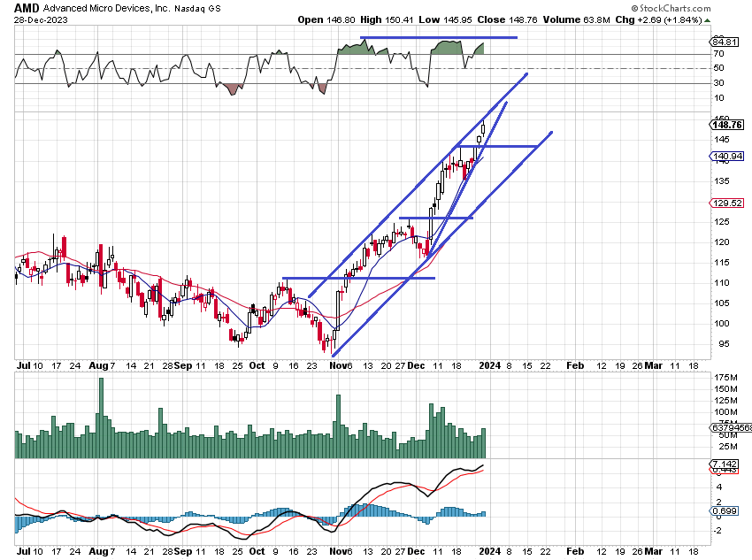Click the volume axis label 100M

coord(725,412)
